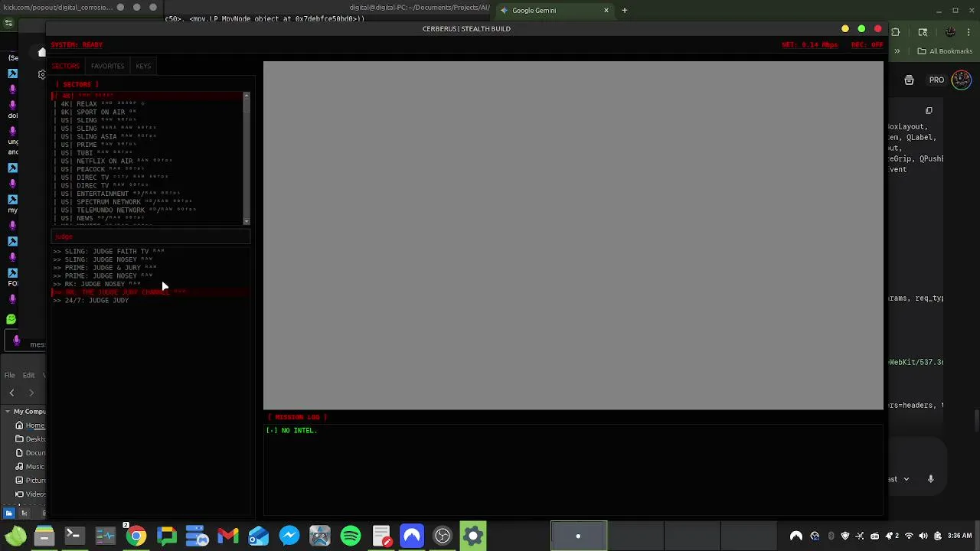This screenshot has height=551, width=980.
Task: Open All Bookmarks folder in Chrome
Action: coord(945,51)
